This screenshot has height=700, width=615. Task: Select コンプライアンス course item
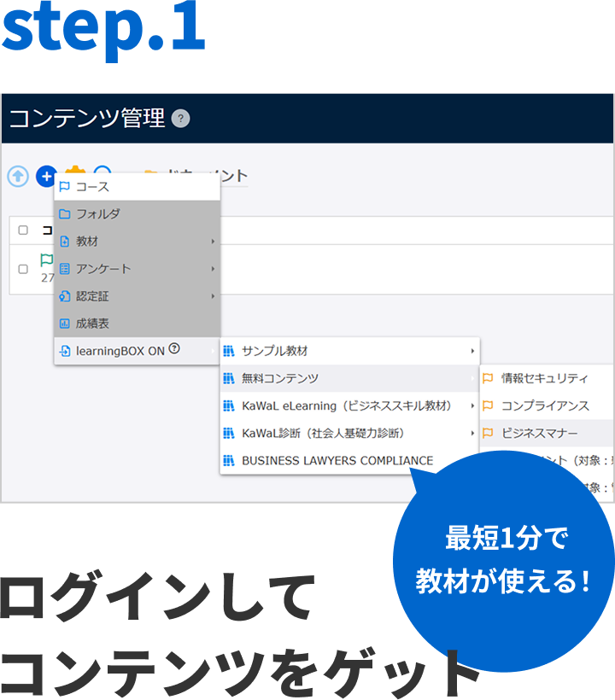point(545,405)
